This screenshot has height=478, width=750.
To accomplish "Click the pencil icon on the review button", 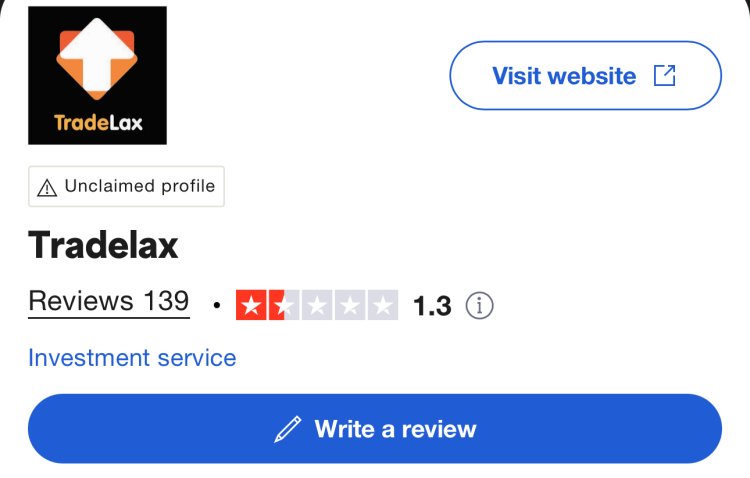I will (288, 429).
